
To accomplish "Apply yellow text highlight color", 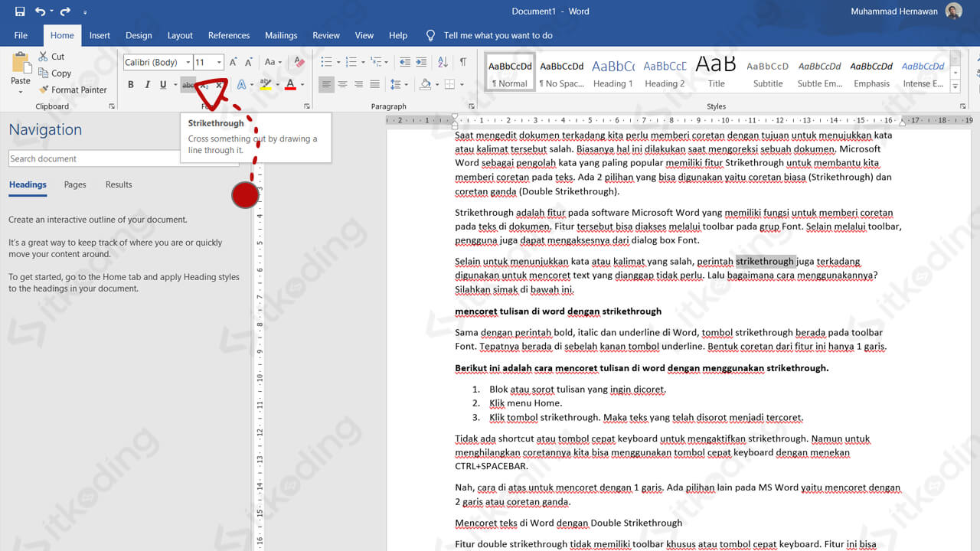I will (266, 85).
